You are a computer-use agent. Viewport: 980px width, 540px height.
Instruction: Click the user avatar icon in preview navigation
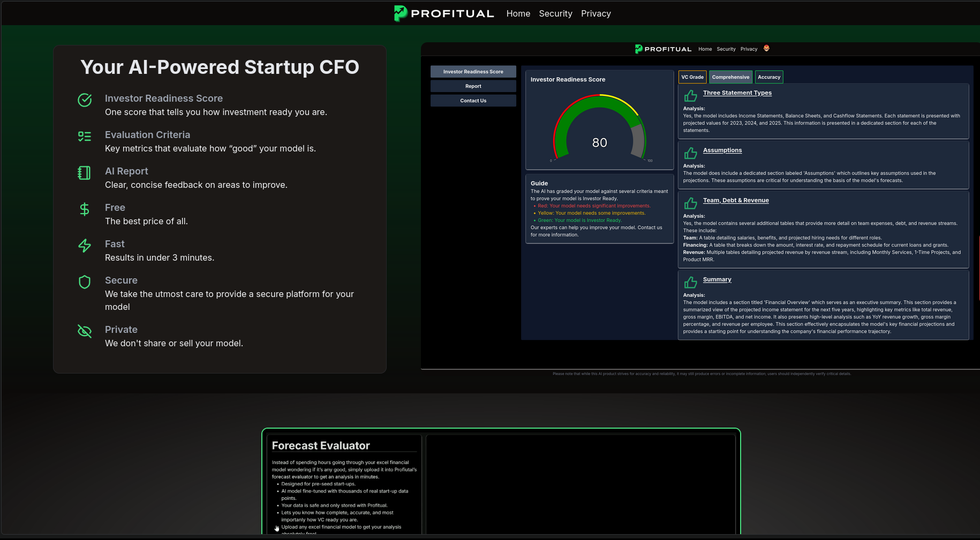click(766, 48)
